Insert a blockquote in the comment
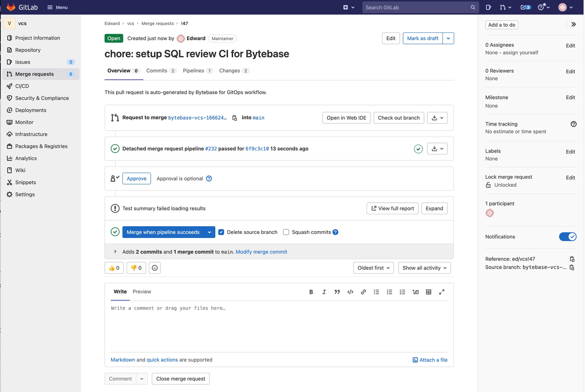 point(337,291)
